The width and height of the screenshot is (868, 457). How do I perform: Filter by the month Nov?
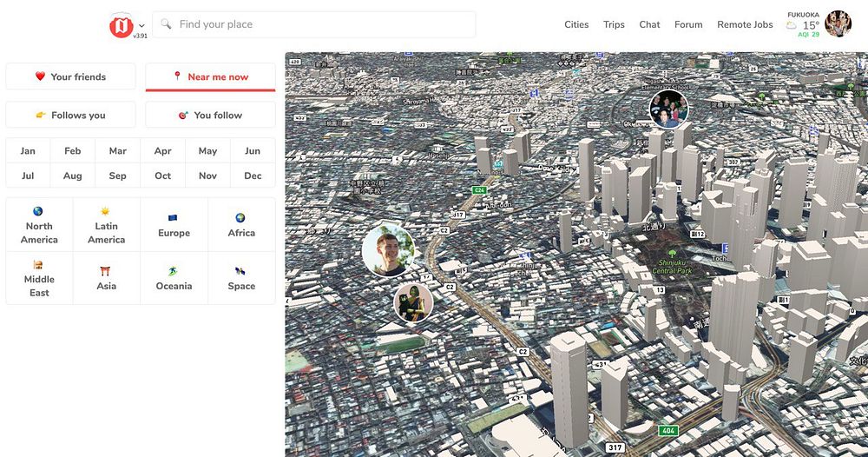point(207,176)
